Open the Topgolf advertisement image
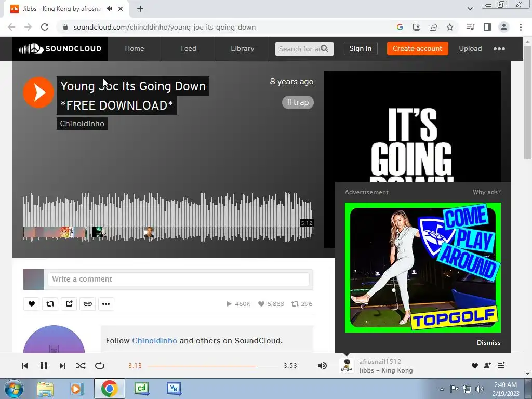This screenshot has height=399, width=532. point(423,268)
